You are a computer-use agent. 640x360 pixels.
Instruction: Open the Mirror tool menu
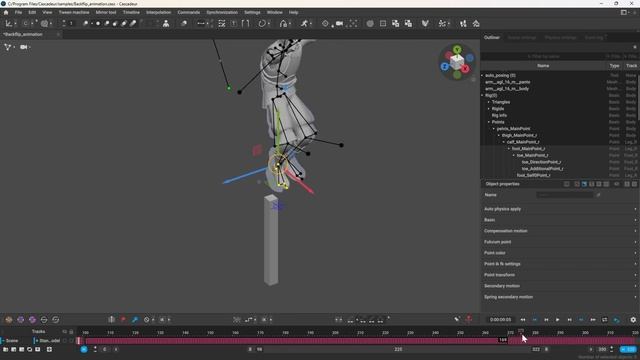106,12
